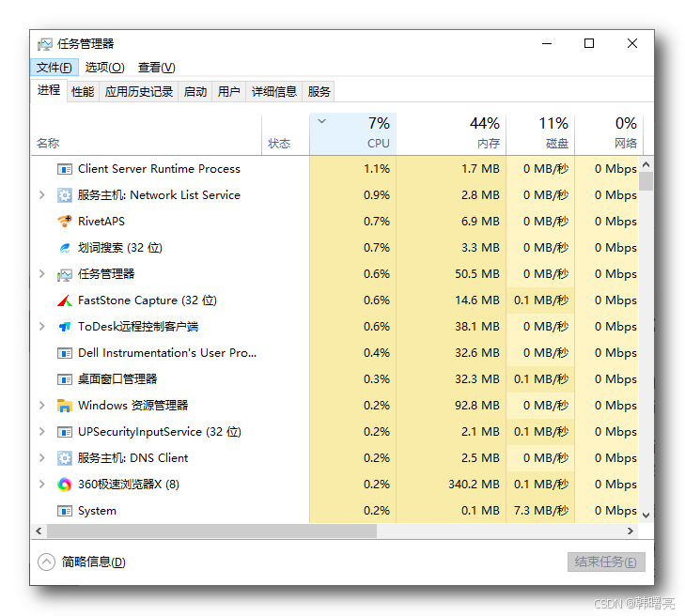Click the horizontal scrollbar right arrow
Screen dimensions: 685x616
click(x=631, y=531)
